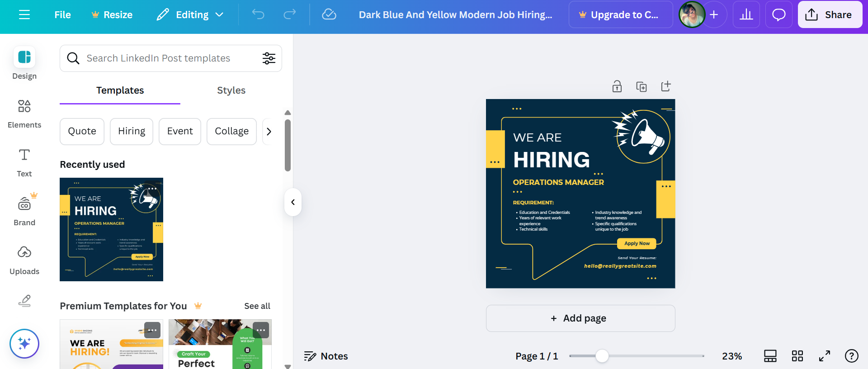
Task: Click the Page 1 / 1 indicator
Action: pyautogui.click(x=537, y=356)
